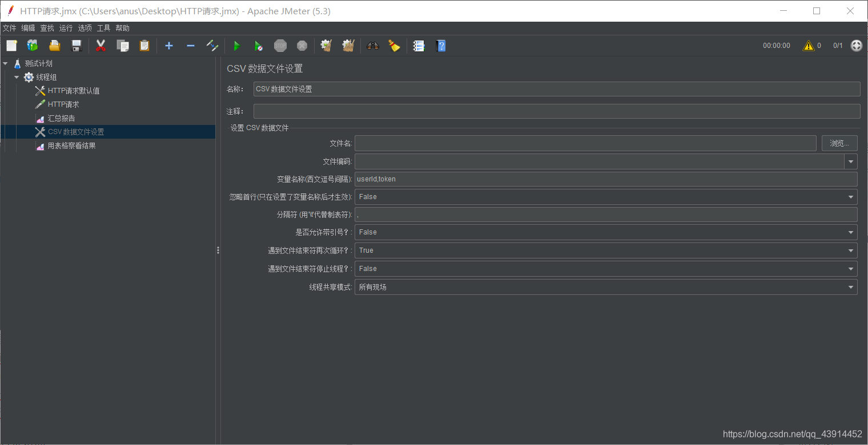Image resolution: width=868 pixels, height=445 pixels.
Task: Click the 文件名 filename input field
Action: tap(585, 143)
